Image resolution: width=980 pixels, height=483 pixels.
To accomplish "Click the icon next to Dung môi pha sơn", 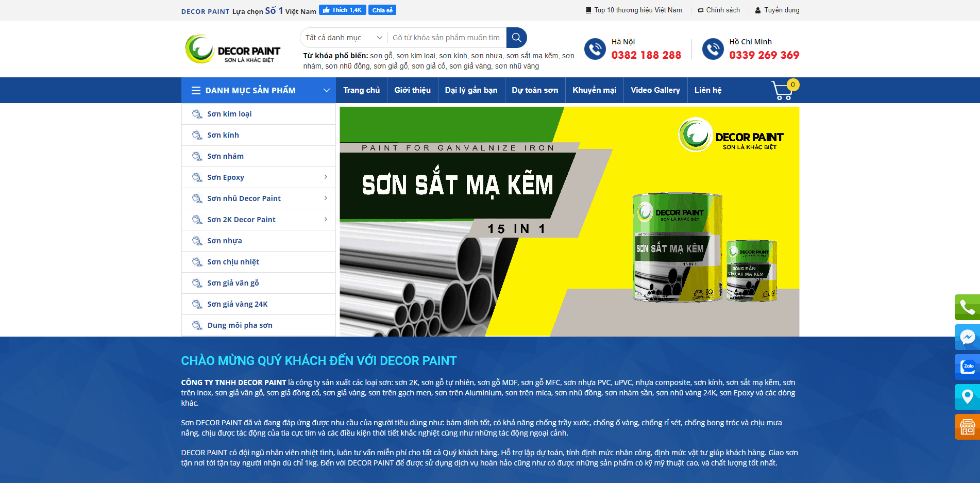I will coord(197,325).
